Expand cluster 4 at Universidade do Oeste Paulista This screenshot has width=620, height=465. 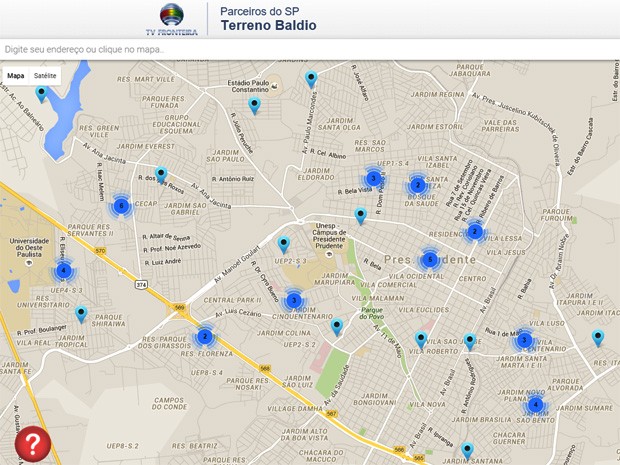pyautogui.click(x=63, y=270)
